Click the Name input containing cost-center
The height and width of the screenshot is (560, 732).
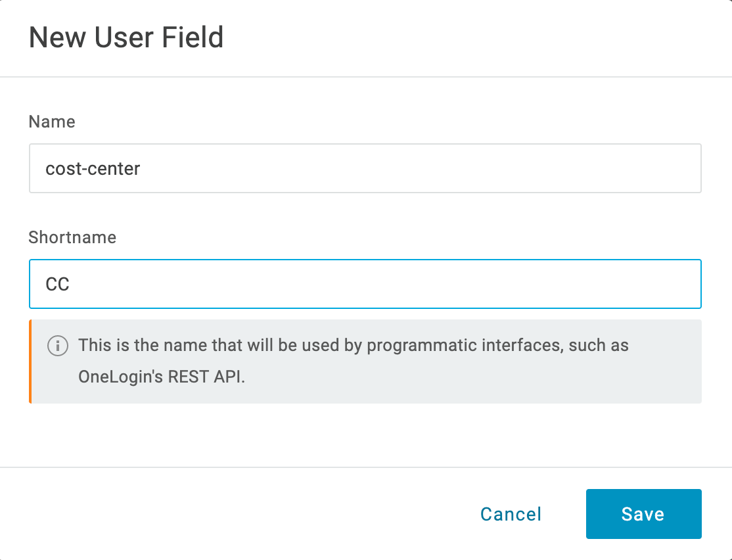tap(365, 168)
